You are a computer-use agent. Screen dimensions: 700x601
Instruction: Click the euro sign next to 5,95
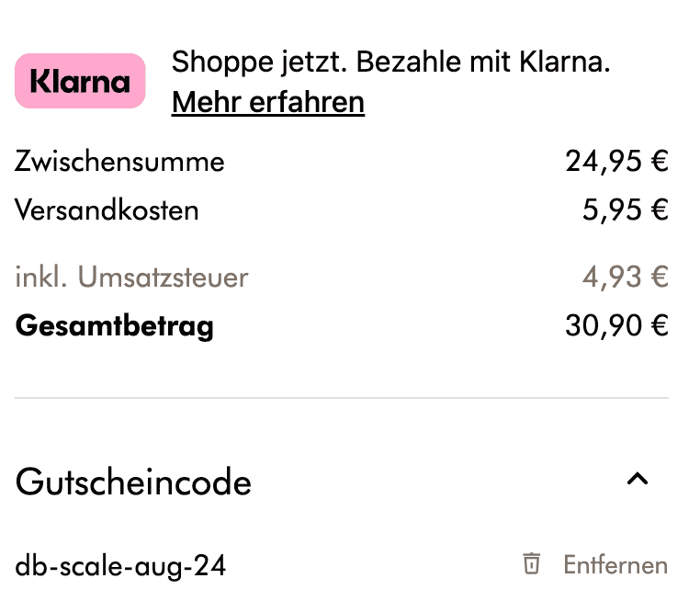point(660,210)
